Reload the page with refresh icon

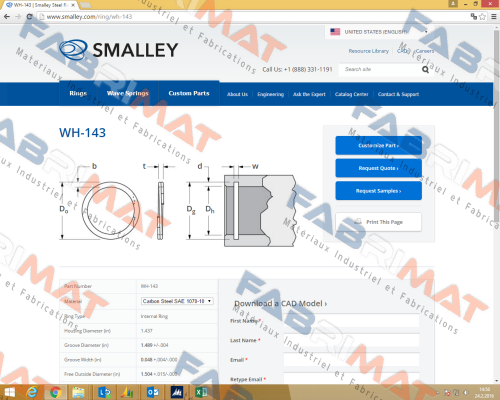click(x=29, y=16)
